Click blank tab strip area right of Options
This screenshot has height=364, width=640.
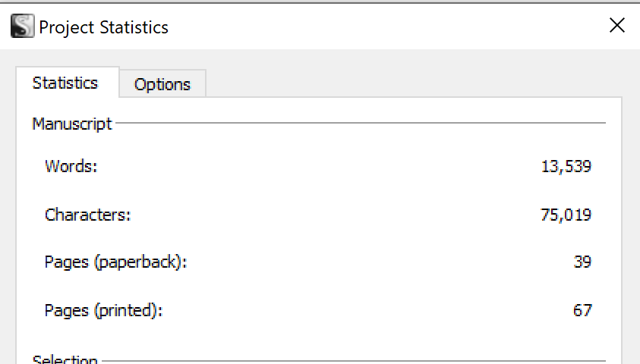(x=412, y=83)
